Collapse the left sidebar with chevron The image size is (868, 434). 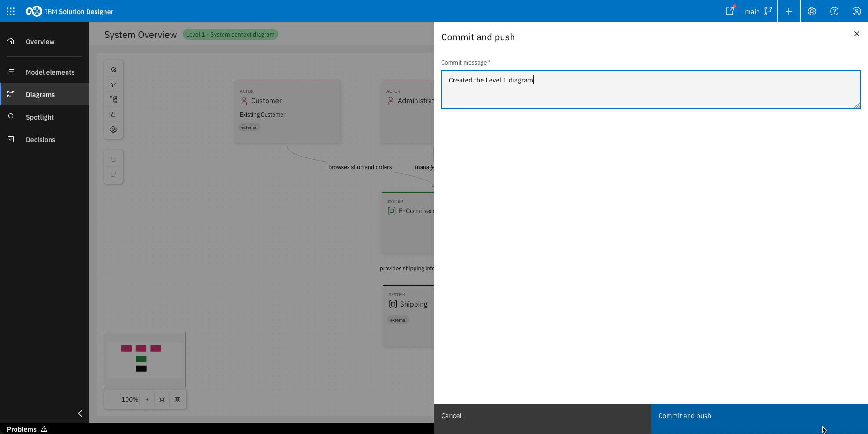pos(80,413)
